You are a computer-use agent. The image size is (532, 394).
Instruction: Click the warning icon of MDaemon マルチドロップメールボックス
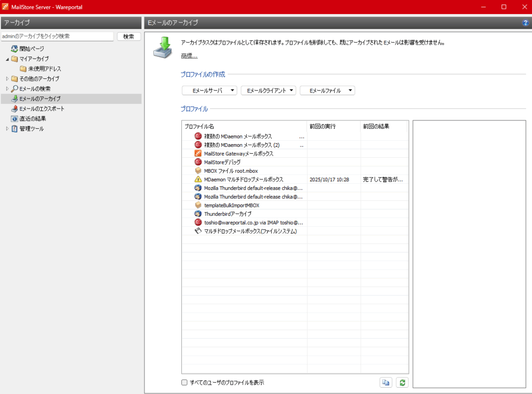tap(198, 180)
